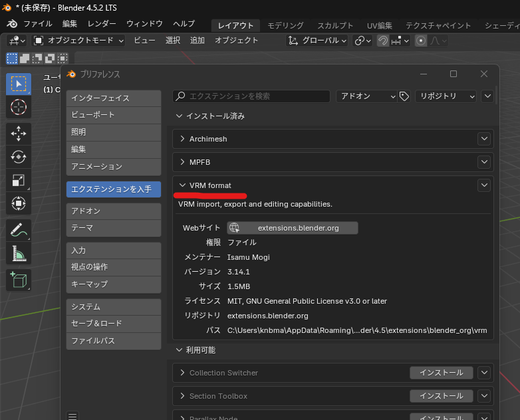Open the リポジトリ dropdown
This screenshot has width=520, height=420.
tap(446, 96)
